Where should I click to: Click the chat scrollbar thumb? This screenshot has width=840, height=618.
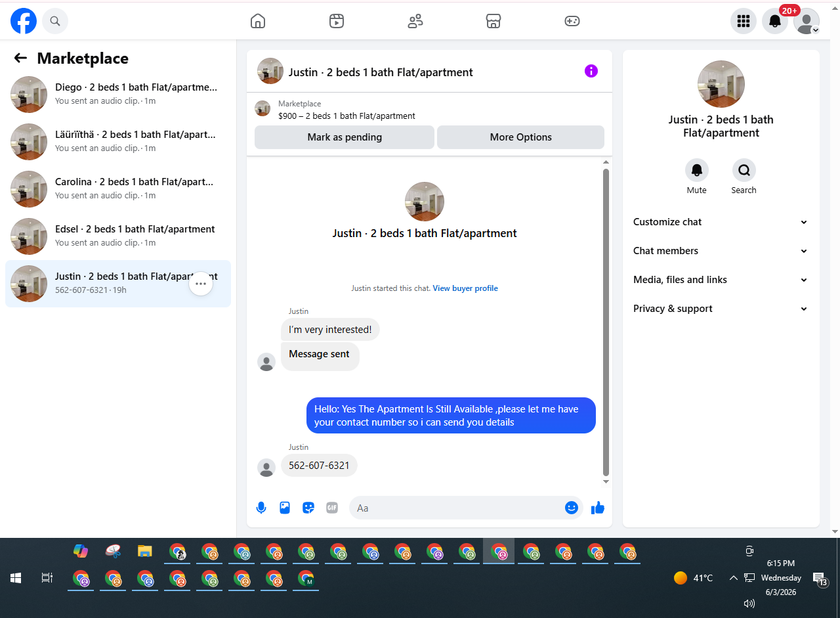point(606,322)
